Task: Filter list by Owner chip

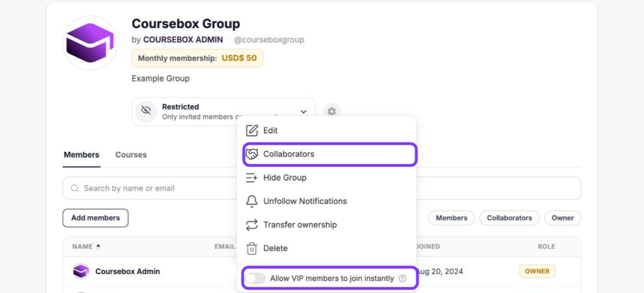Action: [563, 218]
